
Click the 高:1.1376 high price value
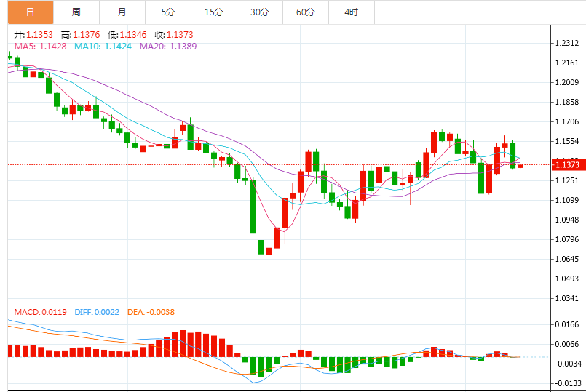click(81, 35)
